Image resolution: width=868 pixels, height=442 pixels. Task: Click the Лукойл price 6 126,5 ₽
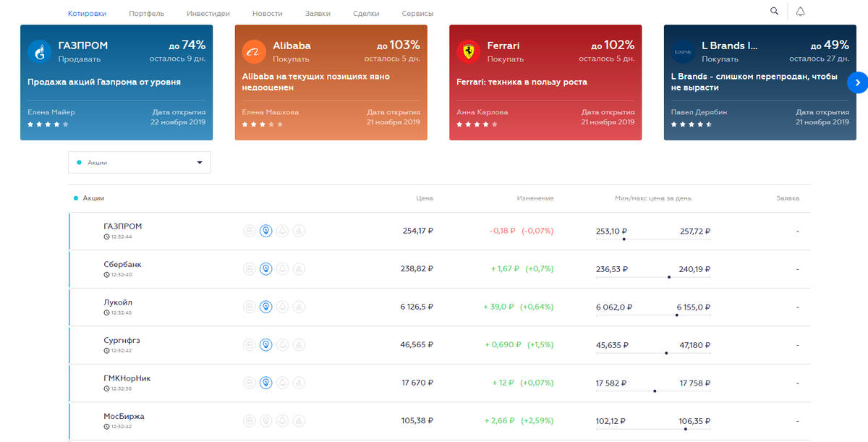pos(417,307)
